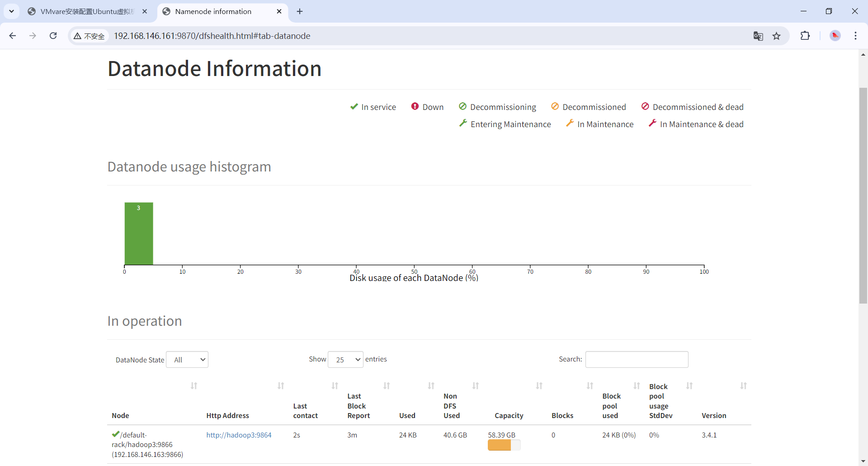This screenshot has width=868, height=466.
Task: Click the Block pool used value 24 KB (0%)
Action: coord(619,435)
